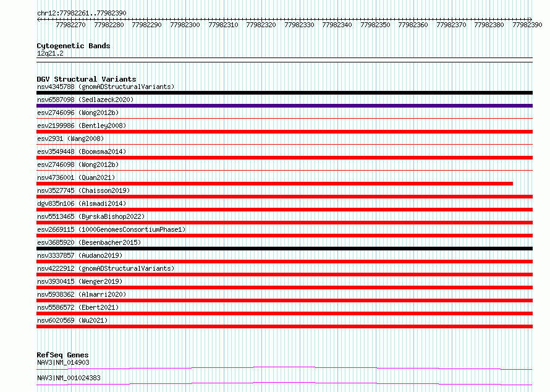The image size is (550, 392).
Task: Click the DGV Structural Variants track title
Action: click(87, 79)
